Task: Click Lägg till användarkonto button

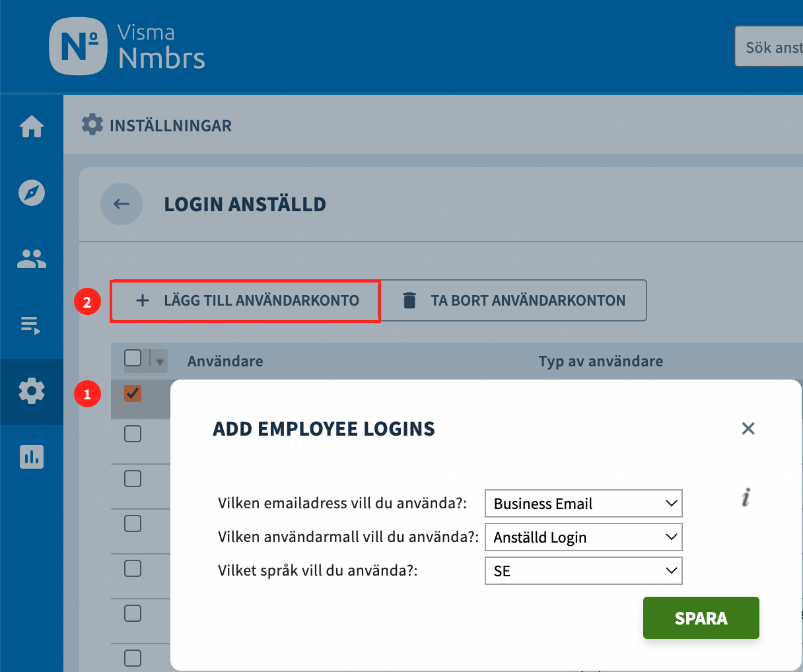Action: click(x=245, y=301)
